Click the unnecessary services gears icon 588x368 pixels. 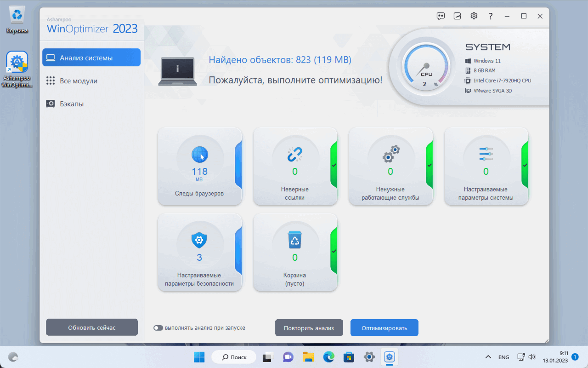pyautogui.click(x=390, y=154)
